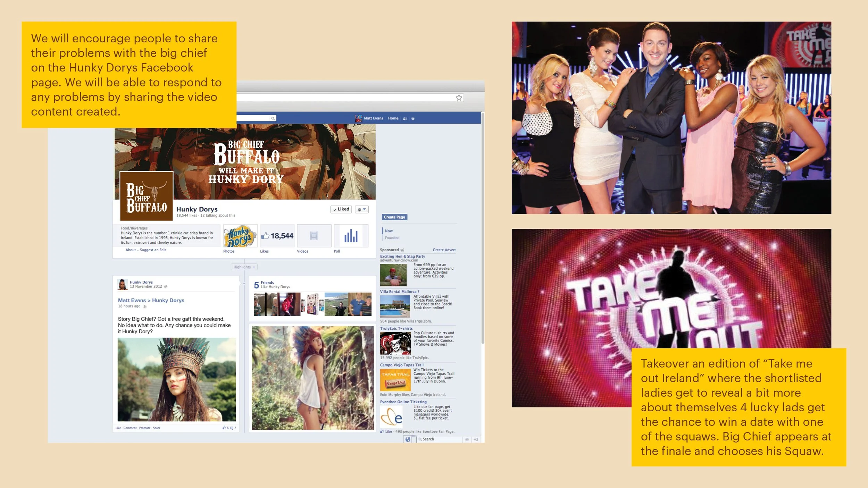The image size is (868, 488).
Task: Click the About link under page description
Action: (131, 250)
